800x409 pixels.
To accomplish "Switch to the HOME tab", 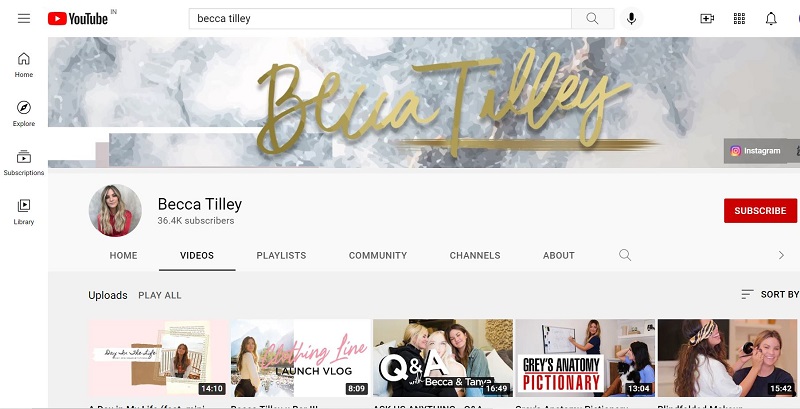I will tap(123, 255).
